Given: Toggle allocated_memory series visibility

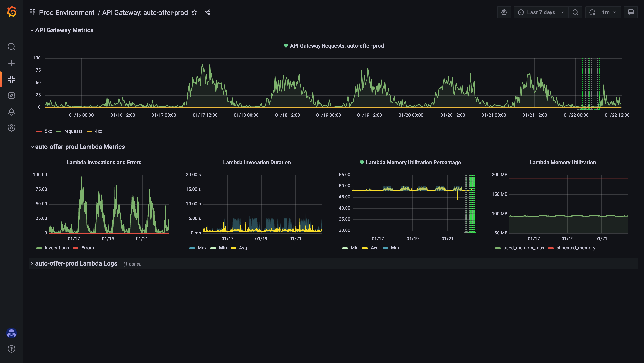Looking at the screenshot, I should tap(576, 248).
